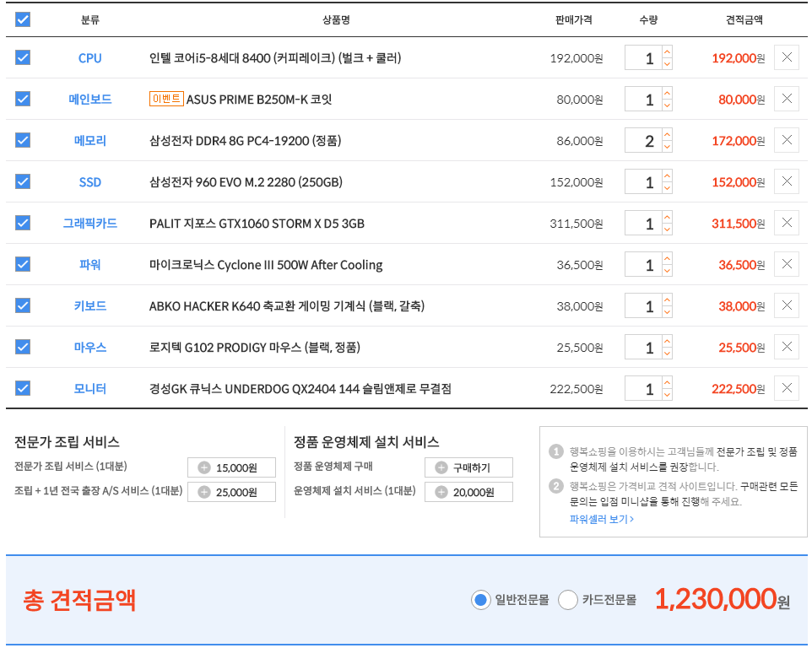
Task: Open the 마우스 category link
Action: point(90,348)
